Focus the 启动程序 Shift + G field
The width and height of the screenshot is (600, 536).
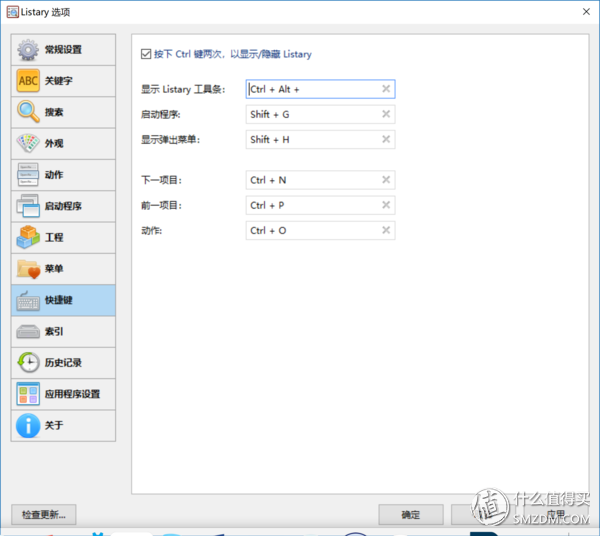click(x=320, y=114)
